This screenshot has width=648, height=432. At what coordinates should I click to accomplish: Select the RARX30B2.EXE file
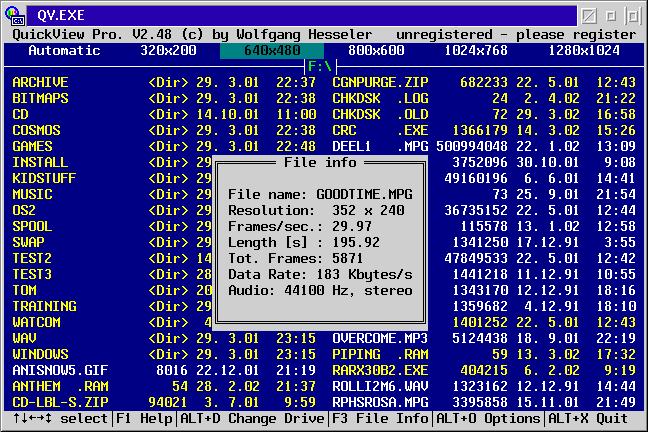[x=484, y=370]
